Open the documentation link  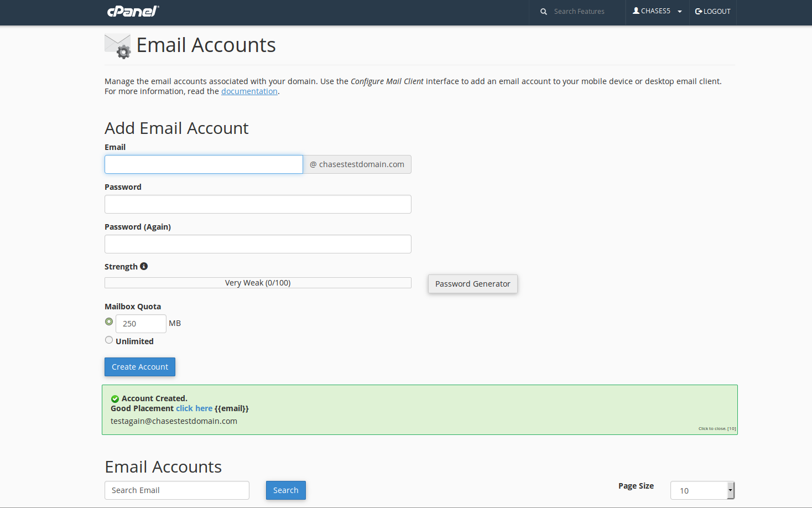tap(249, 91)
